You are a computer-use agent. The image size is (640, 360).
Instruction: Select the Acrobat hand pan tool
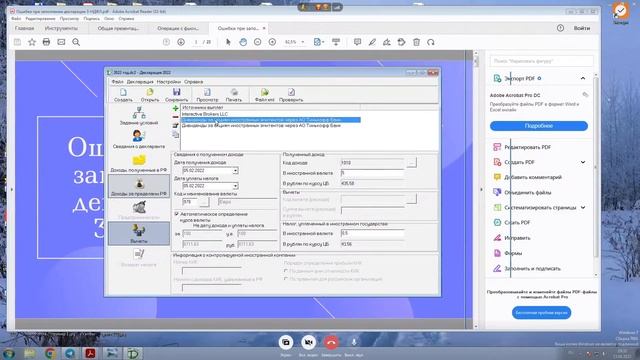click(x=243, y=42)
